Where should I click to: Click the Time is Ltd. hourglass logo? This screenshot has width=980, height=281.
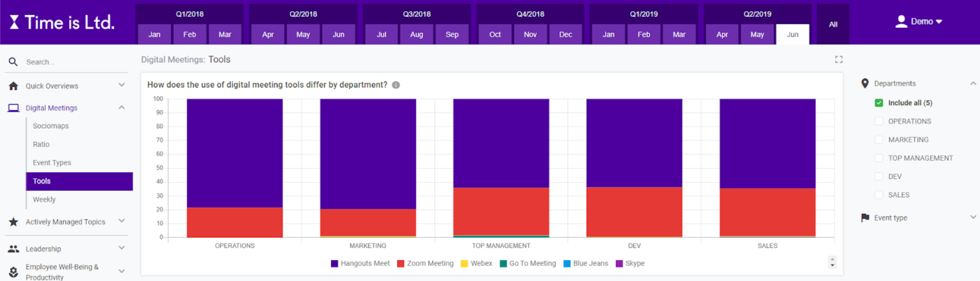14,22
